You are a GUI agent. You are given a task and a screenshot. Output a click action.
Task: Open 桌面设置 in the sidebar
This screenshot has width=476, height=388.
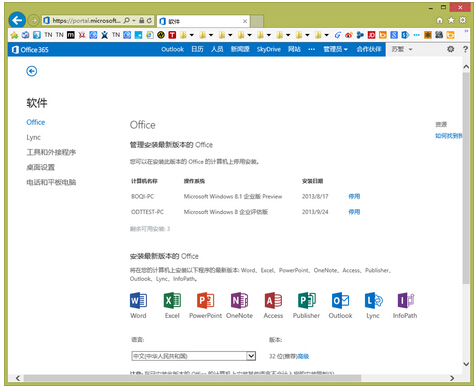tap(40, 167)
